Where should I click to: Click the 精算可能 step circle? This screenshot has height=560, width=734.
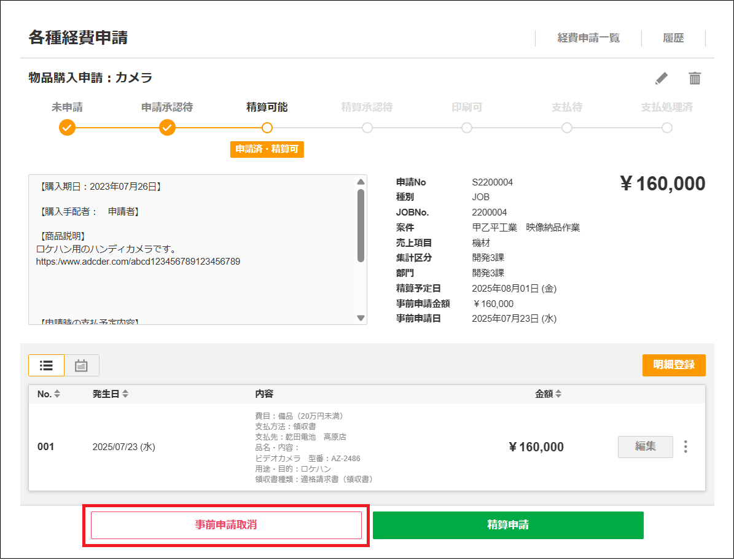(x=267, y=128)
